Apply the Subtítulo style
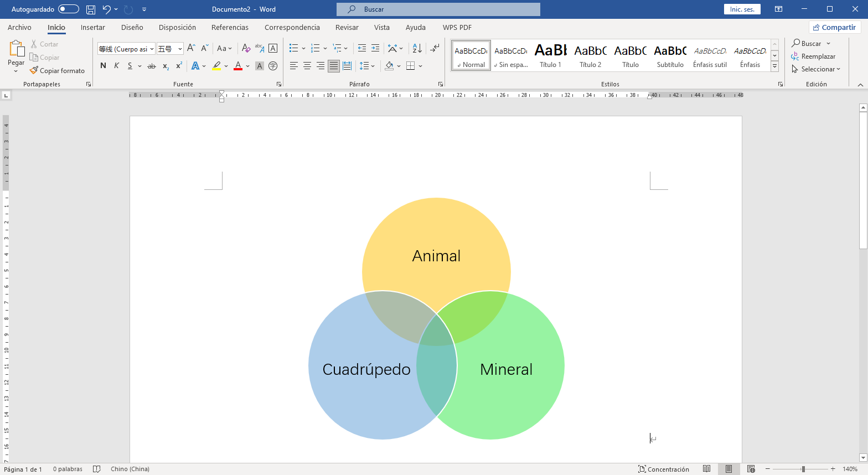The image size is (868, 475). coord(670,55)
